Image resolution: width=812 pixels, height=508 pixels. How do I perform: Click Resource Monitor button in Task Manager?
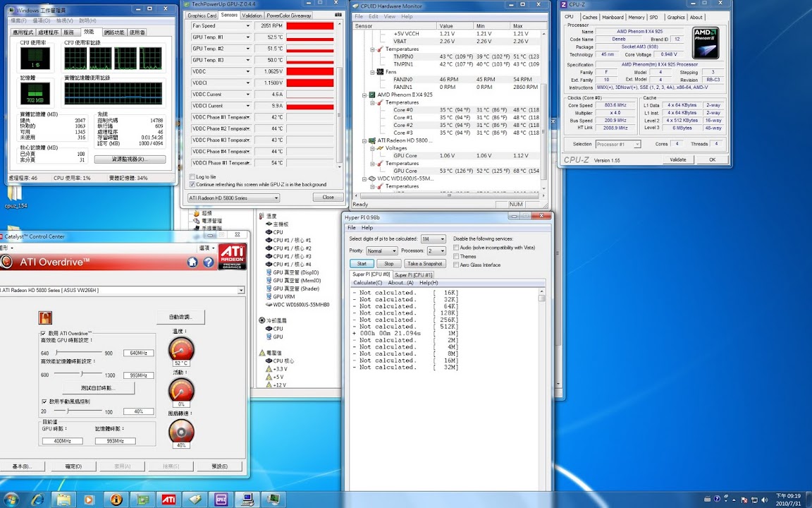click(130, 159)
